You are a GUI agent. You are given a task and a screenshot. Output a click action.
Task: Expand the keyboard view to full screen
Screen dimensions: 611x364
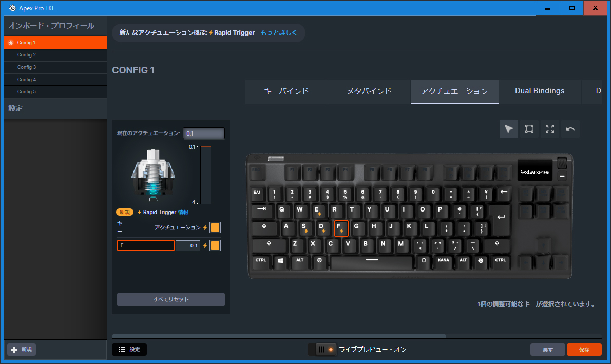550,129
